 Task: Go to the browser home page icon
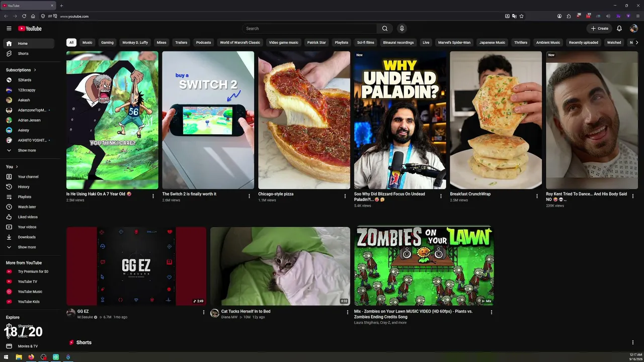[33, 16]
